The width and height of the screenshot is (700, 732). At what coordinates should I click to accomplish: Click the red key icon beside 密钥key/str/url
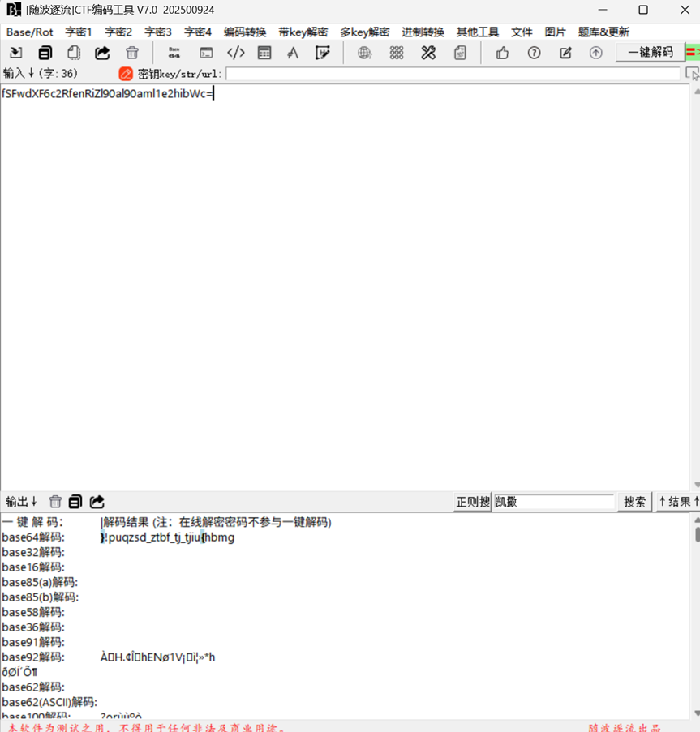pyautogui.click(x=126, y=74)
